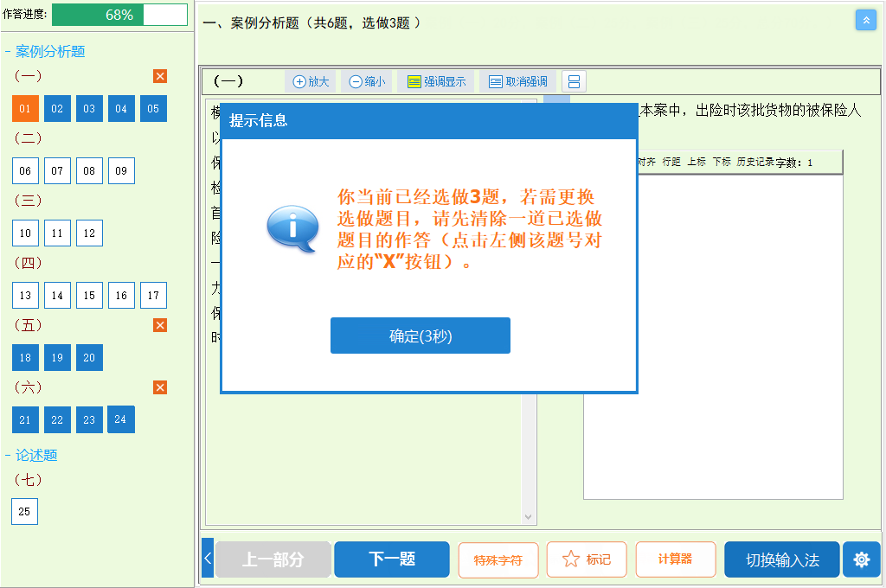Jump to question 06
Viewport: 886px width, 588px height.
[x=25, y=171]
